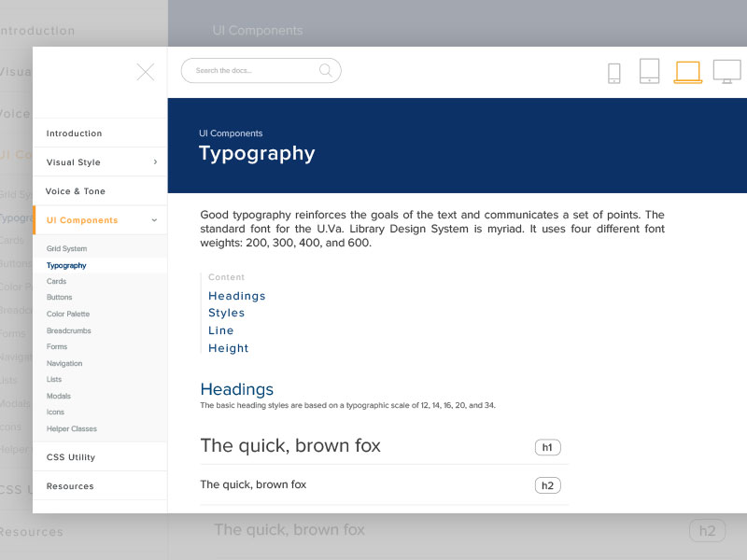Click the h2 tag badge in the panel
This screenshot has width=747, height=560.
point(547,485)
